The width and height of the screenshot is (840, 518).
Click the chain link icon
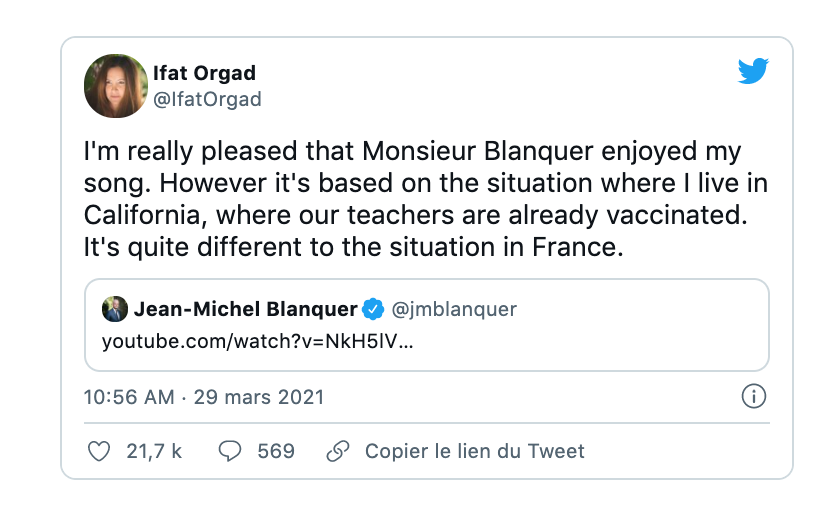tap(338, 451)
